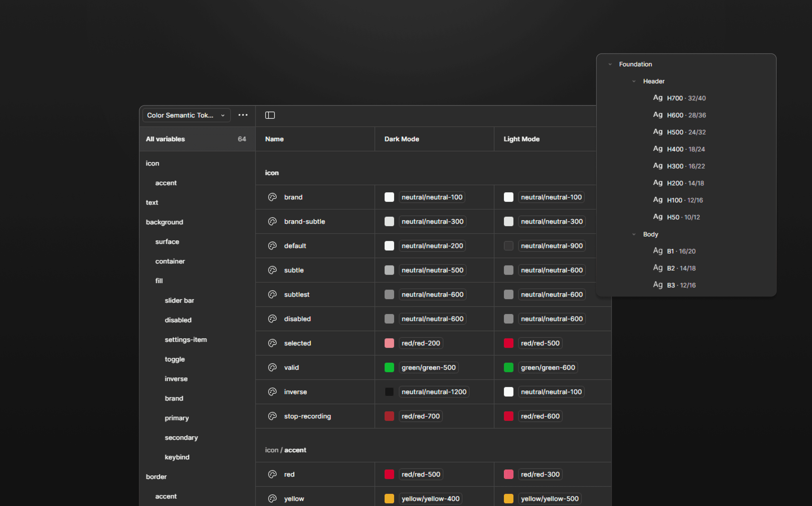The image size is (812, 506).
Task: Click the Light Mode column header
Action: pyautogui.click(x=522, y=139)
